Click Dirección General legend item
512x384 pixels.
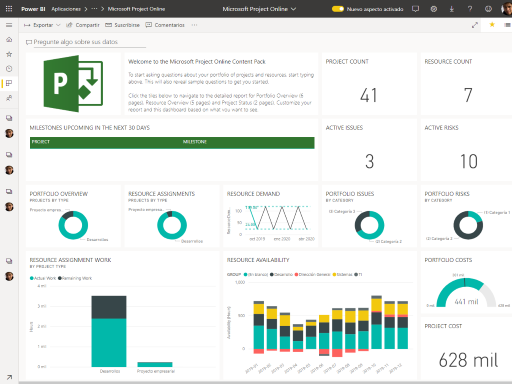coord(312,275)
